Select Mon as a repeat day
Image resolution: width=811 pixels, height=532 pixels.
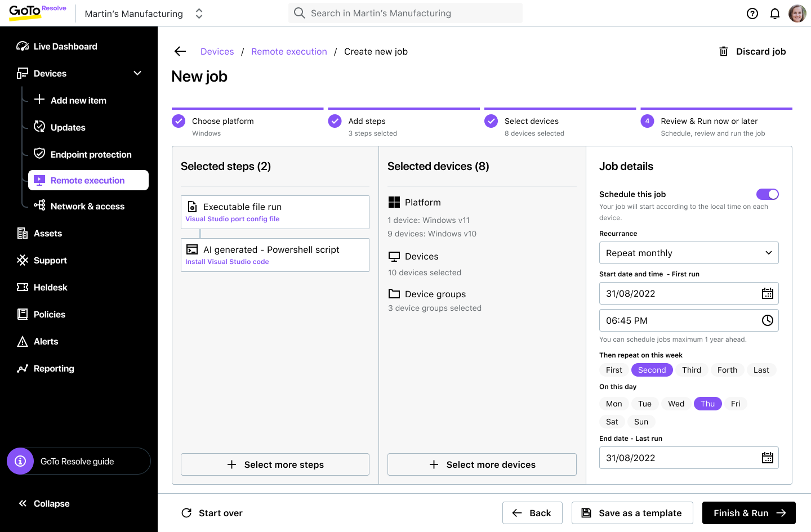pyautogui.click(x=614, y=403)
